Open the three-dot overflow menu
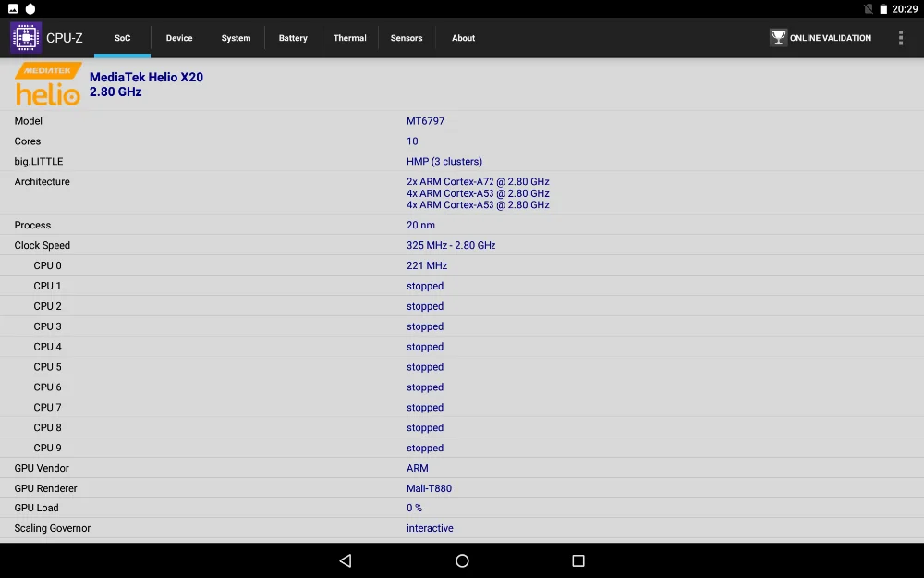The height and width of the screenshot is (578, 924). [901, 37]
